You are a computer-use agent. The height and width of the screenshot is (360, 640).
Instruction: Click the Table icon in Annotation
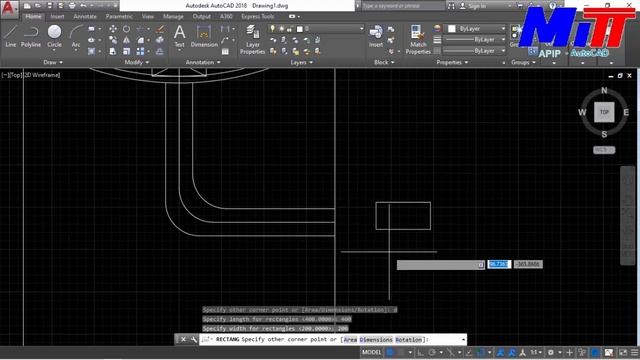tap(225, 51)
